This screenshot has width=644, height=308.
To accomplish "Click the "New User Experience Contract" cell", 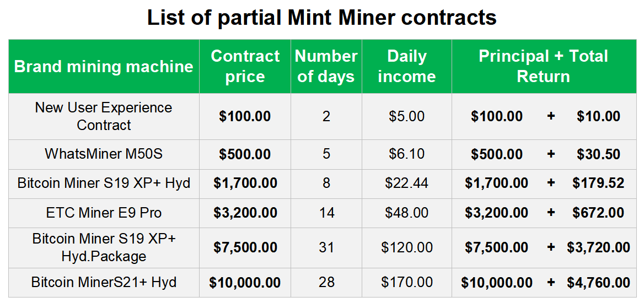I will (104, 116).
